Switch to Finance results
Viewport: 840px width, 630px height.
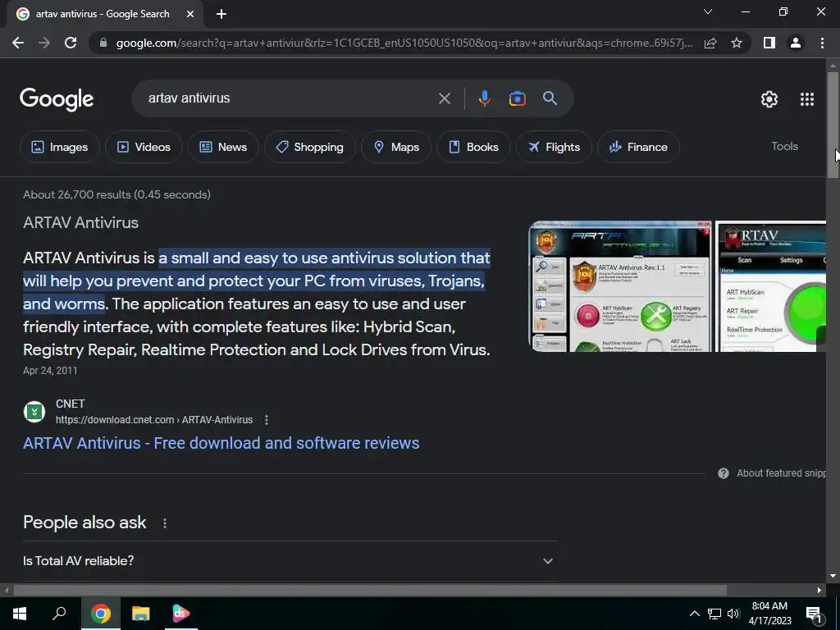point(638,147)
